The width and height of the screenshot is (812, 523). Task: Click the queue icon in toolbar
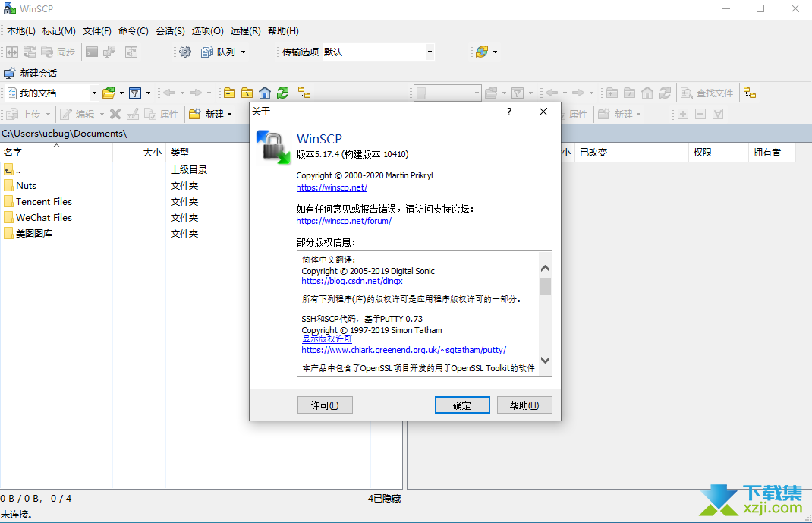(x=207, y=52)
